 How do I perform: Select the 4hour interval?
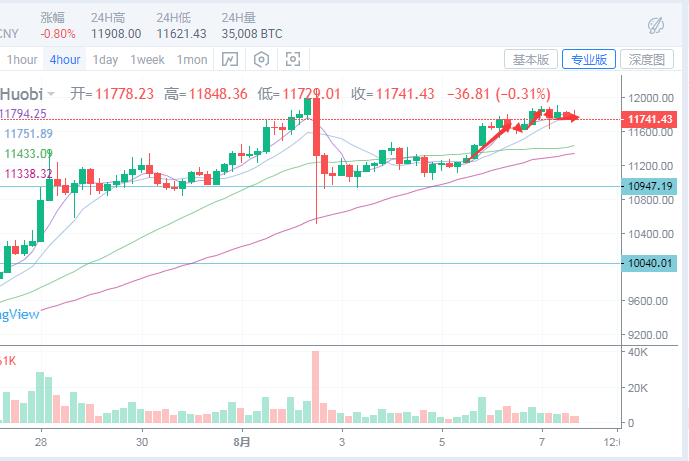point(65,59)
